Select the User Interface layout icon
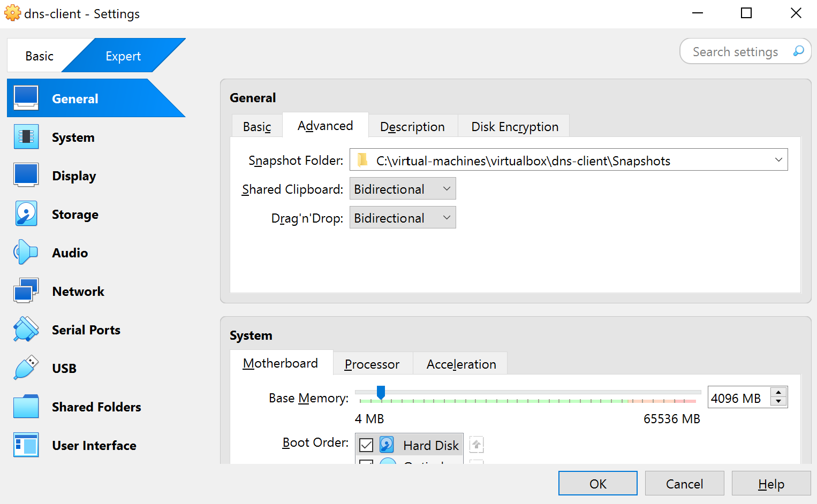Viewport: 817px width, 504px height. pos(26,445)
